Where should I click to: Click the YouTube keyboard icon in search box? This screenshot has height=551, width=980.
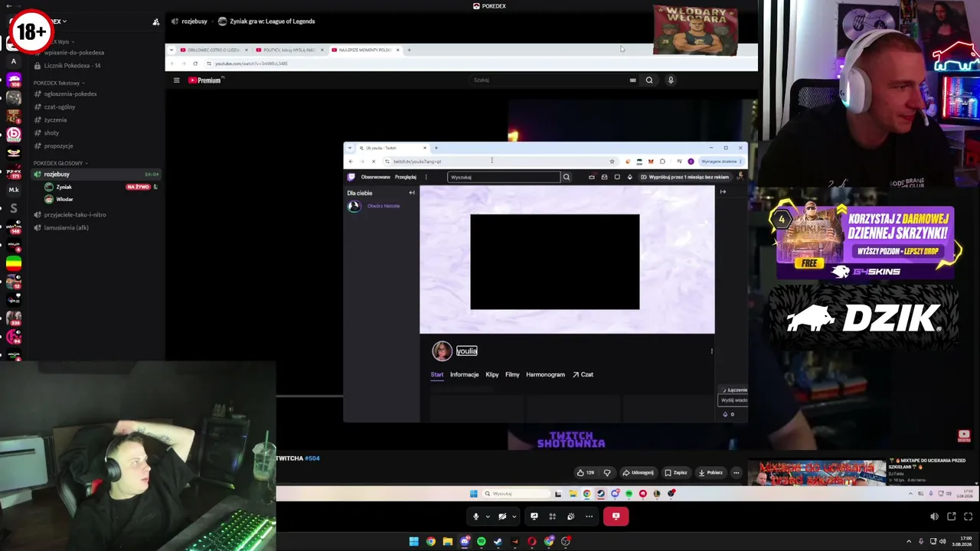click(x=632, y=80)
